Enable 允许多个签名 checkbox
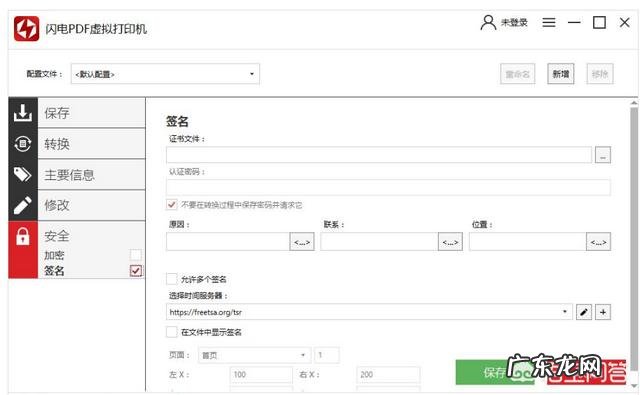 (x=172, y=279)
